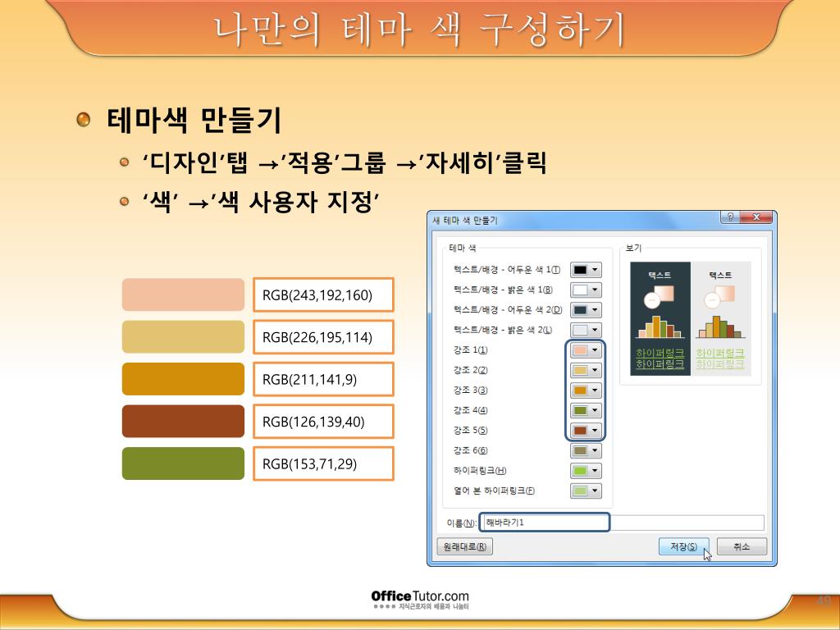840x630 pixels.
Task: Click the OfficeTutor.com logo
Action: click(x=420, y=600)
